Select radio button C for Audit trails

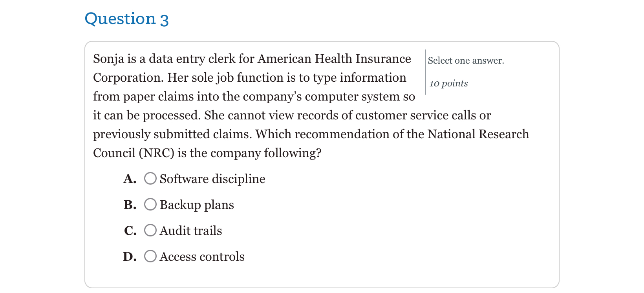point(150,231)
